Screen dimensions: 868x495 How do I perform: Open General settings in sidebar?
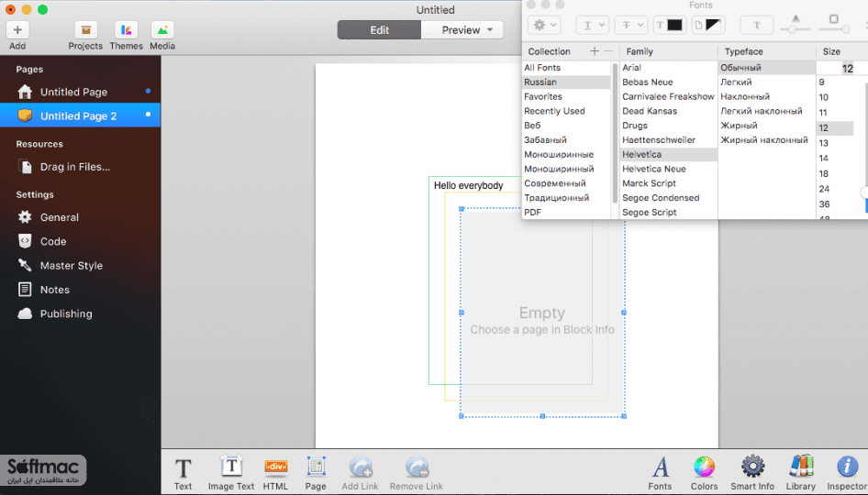click(x=60, y=217)
